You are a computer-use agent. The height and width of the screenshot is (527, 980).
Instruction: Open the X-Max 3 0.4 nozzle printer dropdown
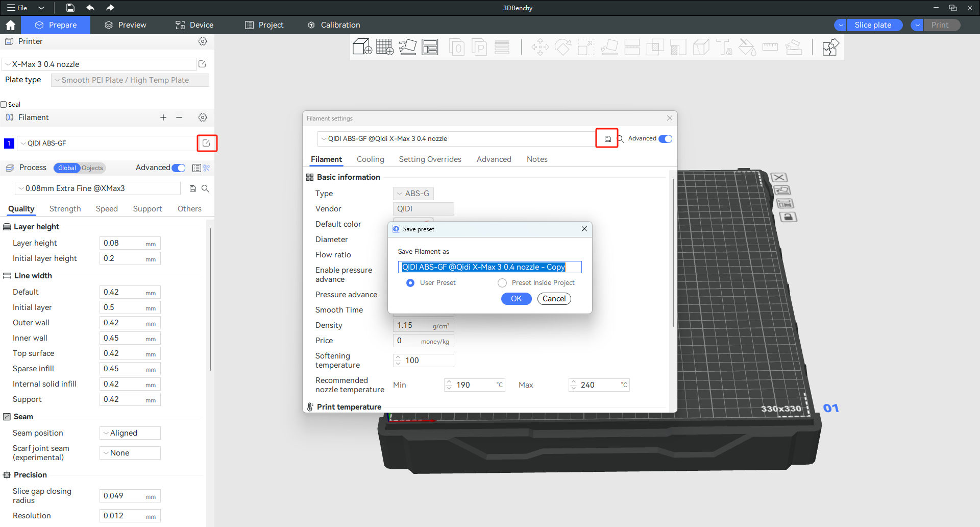click(100, 64)
